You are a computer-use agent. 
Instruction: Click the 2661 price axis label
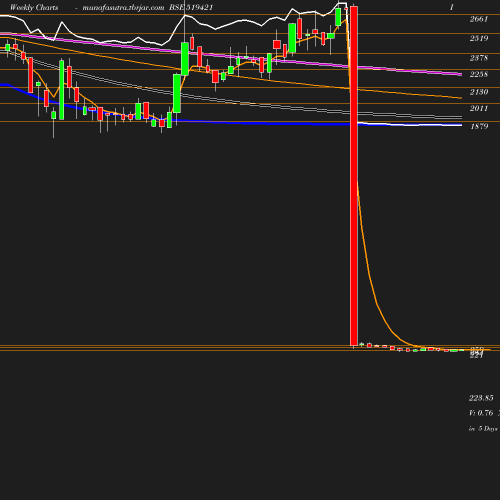coord(479,19)
